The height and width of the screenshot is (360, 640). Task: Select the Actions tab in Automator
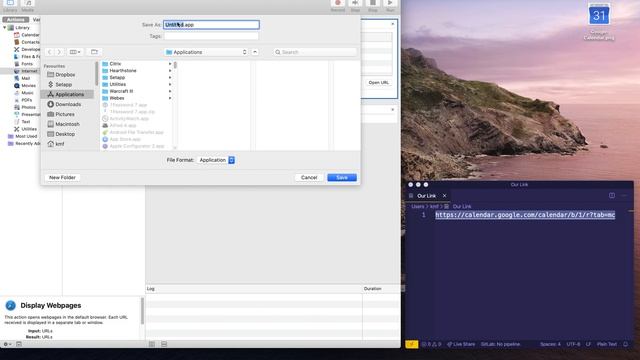16,20
